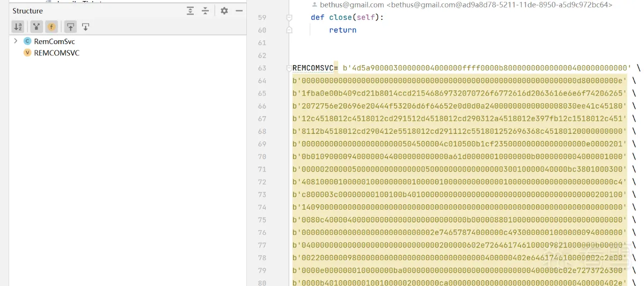Image resolution: width=644 pixels, height=286 pixels.
Task: Expand the RemComSvc class node
Action: point(16,41)
